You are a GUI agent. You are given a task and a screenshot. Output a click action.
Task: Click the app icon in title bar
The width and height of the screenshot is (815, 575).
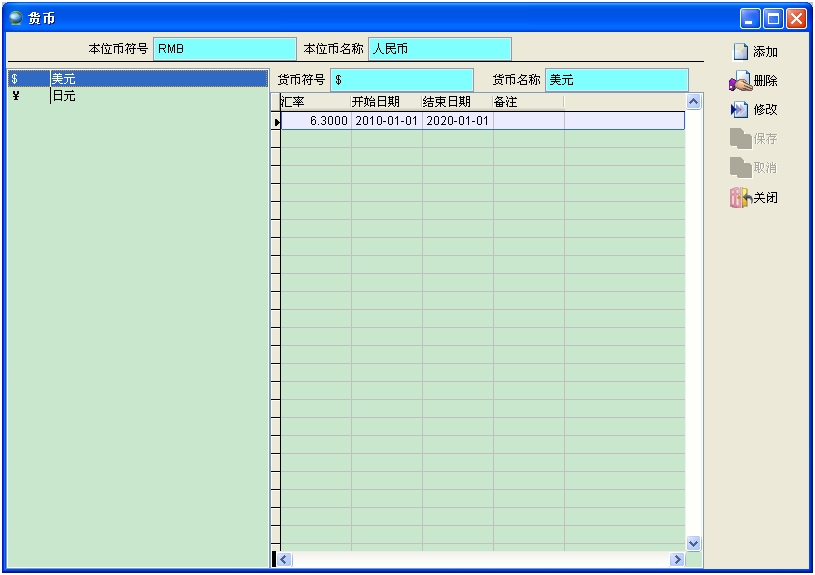16,18
